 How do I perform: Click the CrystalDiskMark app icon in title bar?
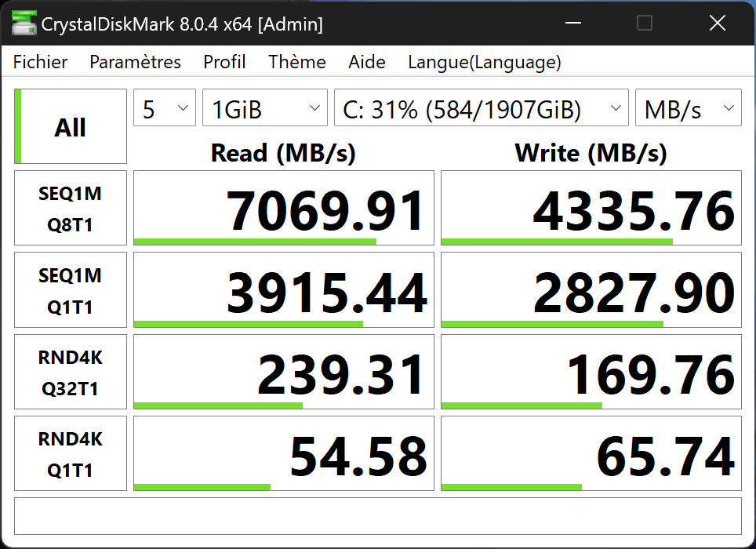[23, 24]
